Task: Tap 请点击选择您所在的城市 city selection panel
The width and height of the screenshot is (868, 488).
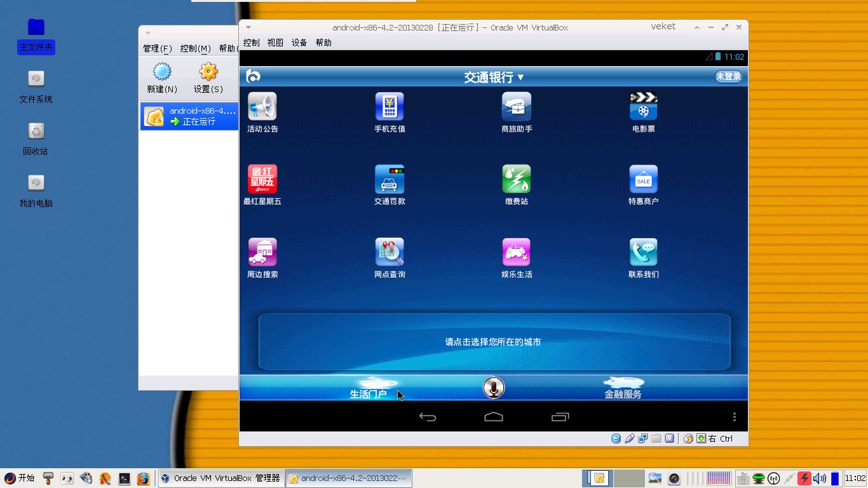Action: tap(494, 342)
